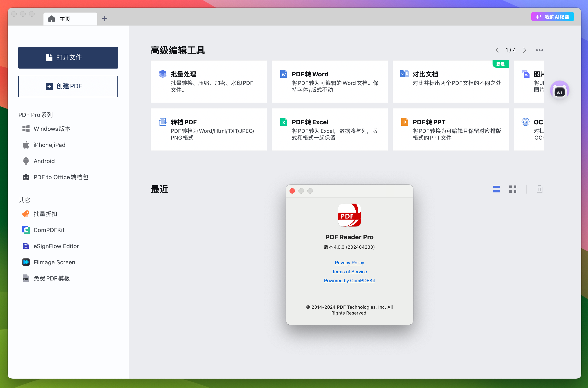The height and width of the screenshot is (388, 588).
Task: Open the PDF to PPT card
Action: pyautogui.click(x=451, y=129)
